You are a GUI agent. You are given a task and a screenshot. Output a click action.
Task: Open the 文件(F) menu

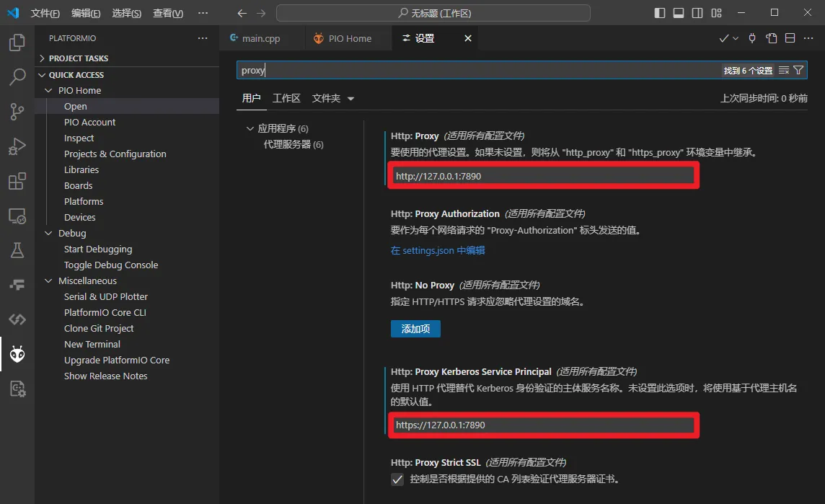point(45,13)
